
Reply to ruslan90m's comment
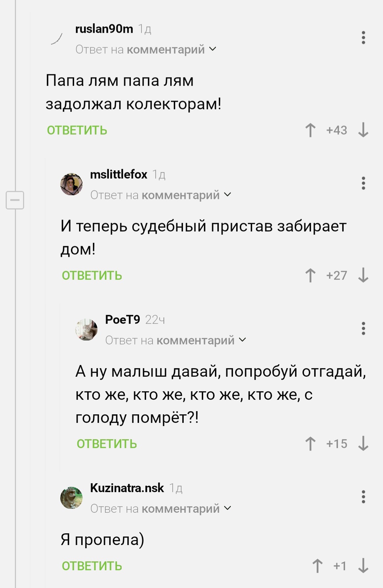[x=77, y=131]
